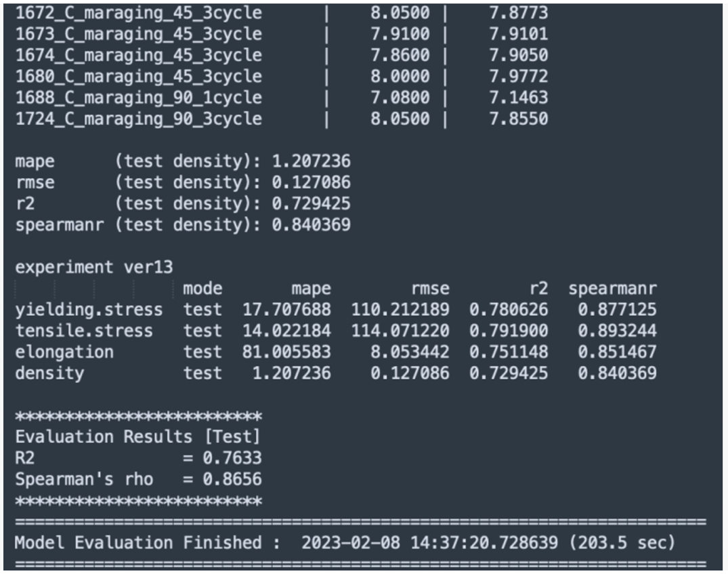Click the spearmanr column header in table

pos(612,289)
